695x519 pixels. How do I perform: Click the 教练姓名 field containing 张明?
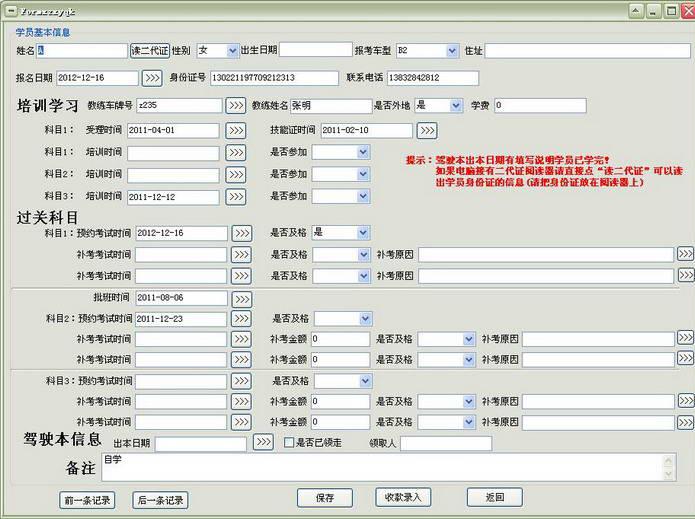(331, 105)
